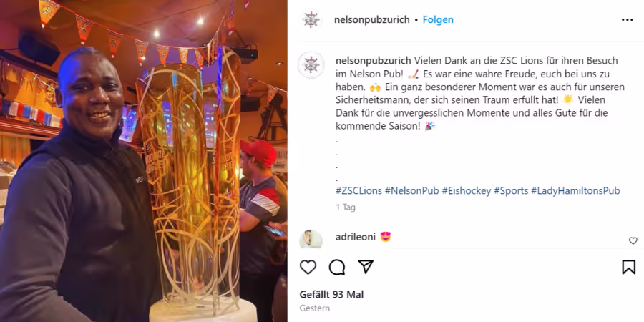Open the #ZSCLions hashtag
644x322 pixels.
click(x=358, y=190)
